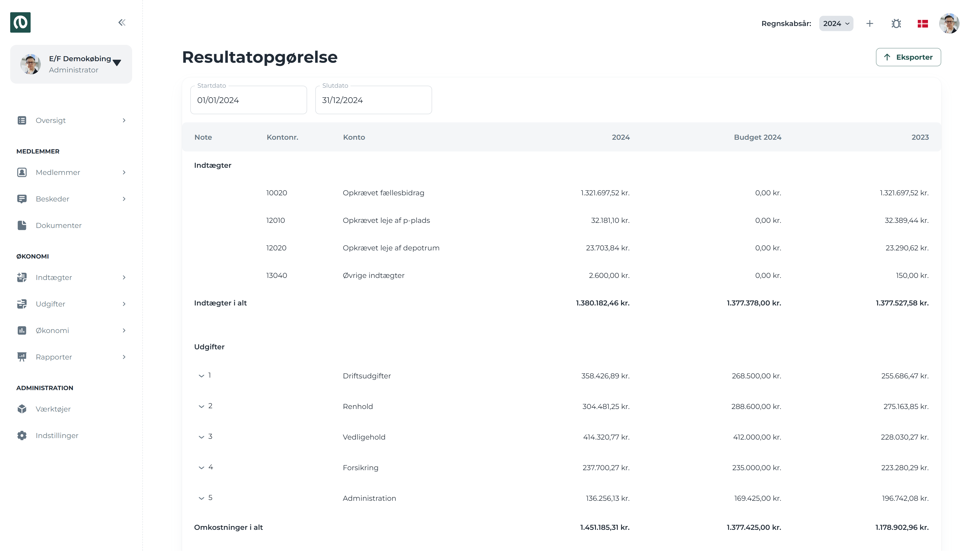Open the Regnskabsår 2024 dropdown
Screen dimensions: 980x551
[x=836, y=23]
